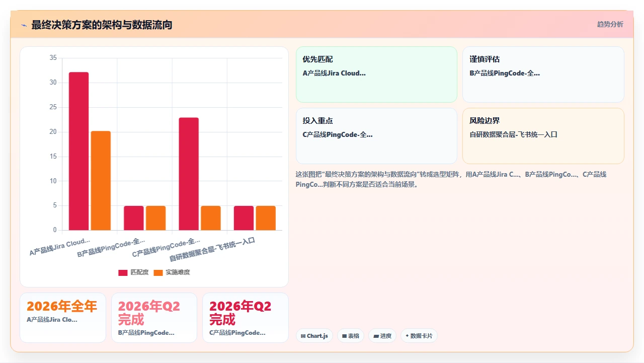This screenshot has height=363, width=644.
Task: Click the 趋势分析 label in the header
Action: tap(610, 24)
